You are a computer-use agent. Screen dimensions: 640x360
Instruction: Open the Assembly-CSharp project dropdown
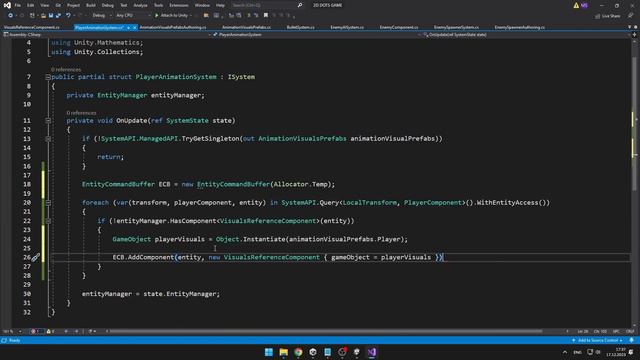[108, 35]
